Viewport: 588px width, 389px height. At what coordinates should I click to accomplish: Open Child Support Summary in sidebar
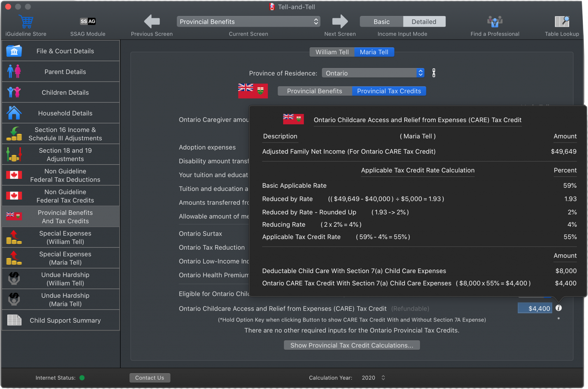click(x=61, y=320)
